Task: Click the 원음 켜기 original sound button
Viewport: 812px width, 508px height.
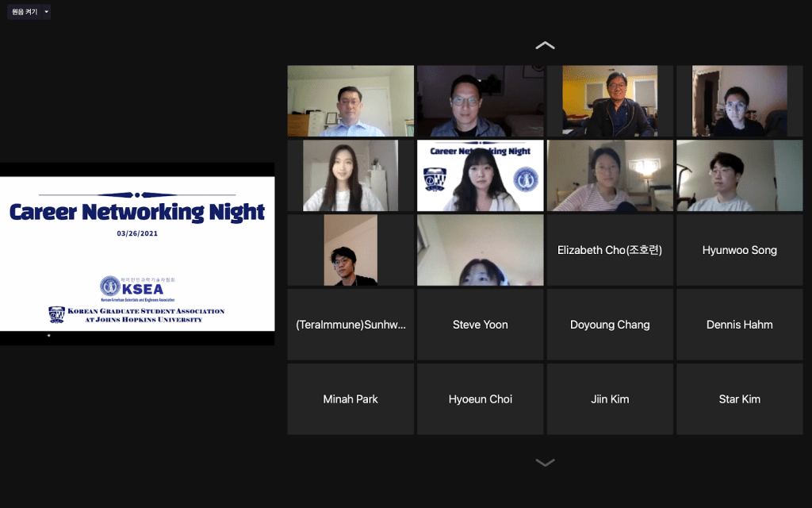Action: [x=24, y=12]
